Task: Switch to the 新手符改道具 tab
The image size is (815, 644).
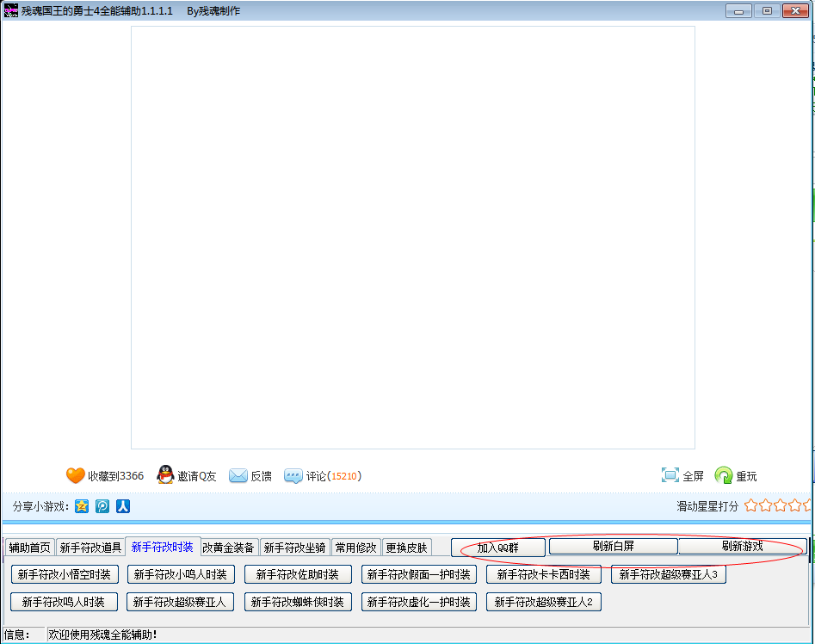Action: (x=90, y=548)
